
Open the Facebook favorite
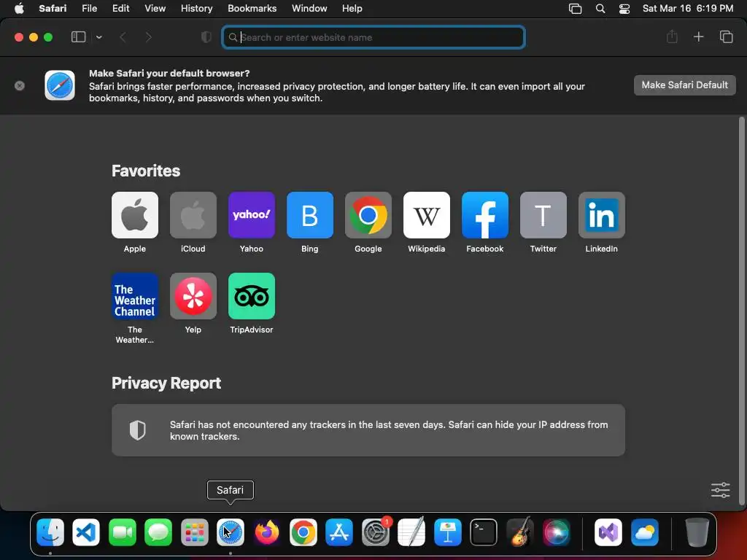tap(485, 215)
